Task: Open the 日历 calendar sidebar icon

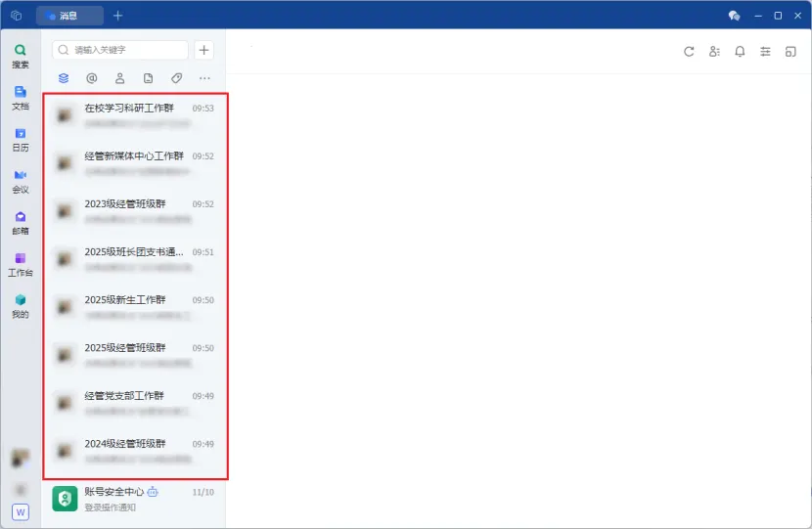Action: click(x=21, y=139)
